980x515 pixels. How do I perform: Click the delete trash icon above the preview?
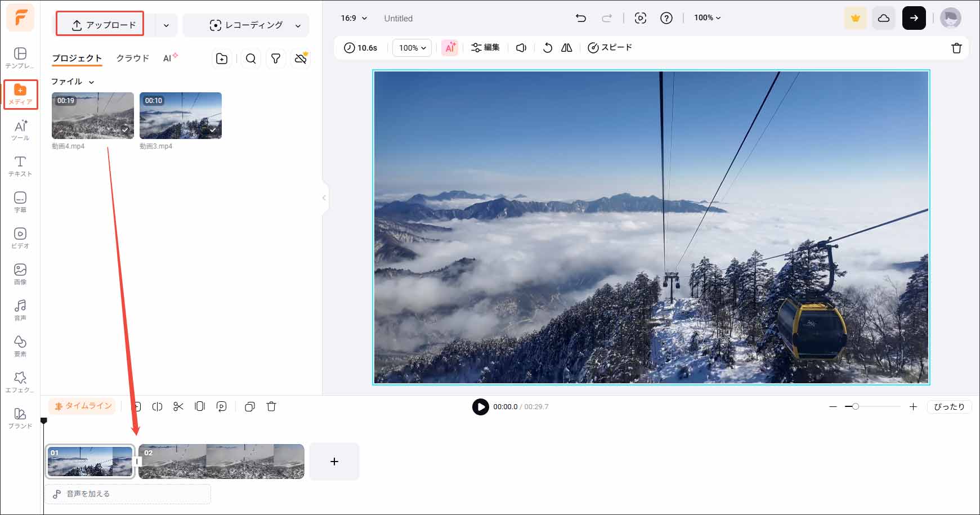tap(957, 48)
